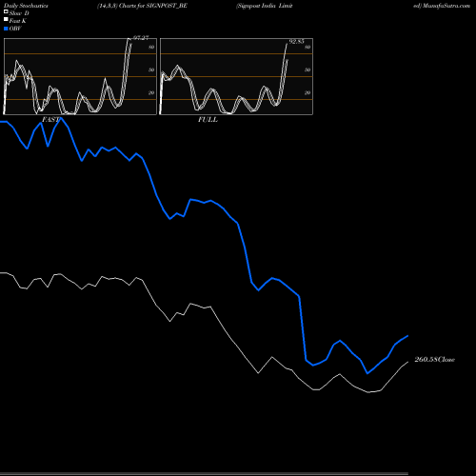Click the blue OBV legend swatch
Viewport: 476px width, 476px height.
[x=6, y=29]
